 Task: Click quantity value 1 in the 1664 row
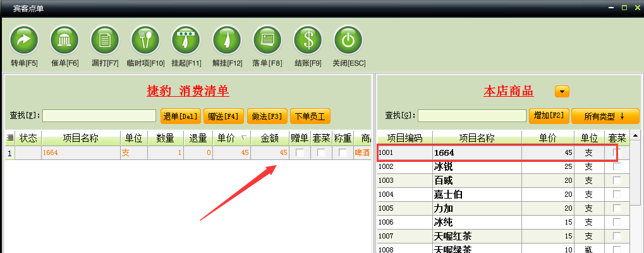(x=166, y=153)
